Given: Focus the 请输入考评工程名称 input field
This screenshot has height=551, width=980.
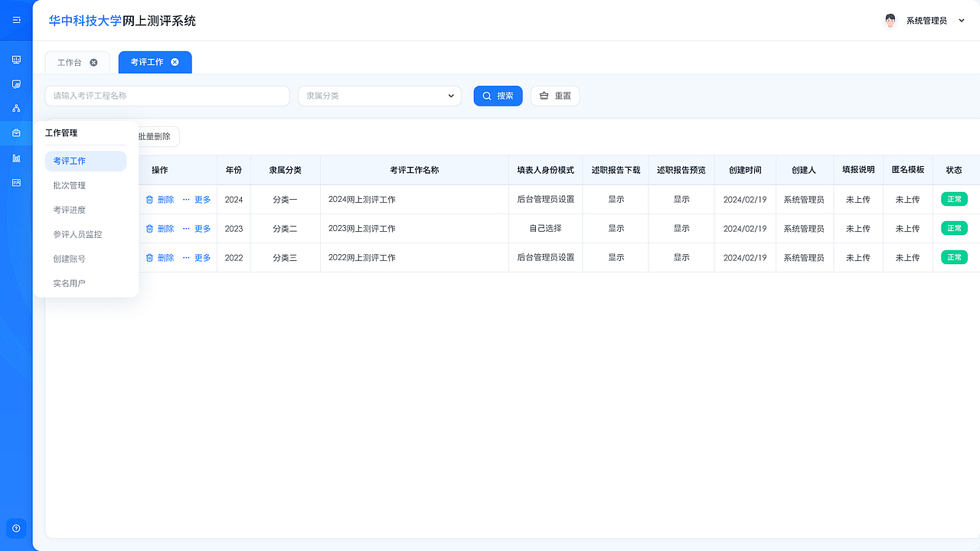Looking at the screenshot, I should click(x=168, y=96).
